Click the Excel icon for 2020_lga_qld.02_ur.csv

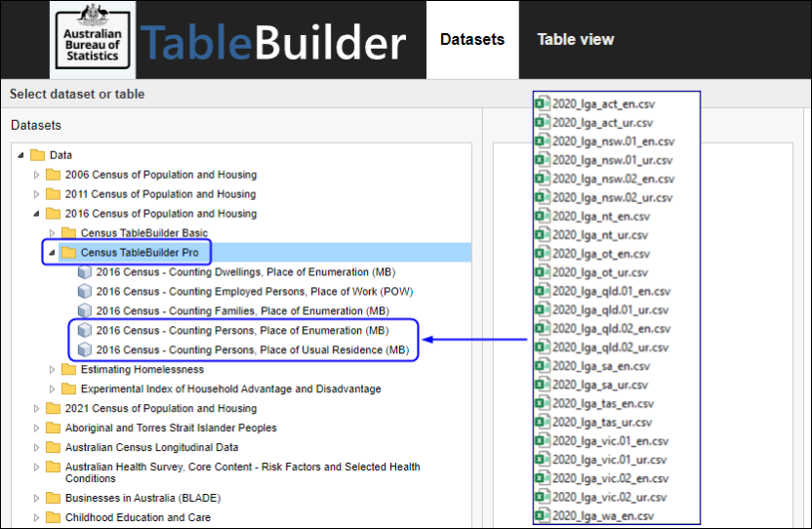pyautogui.click(x=543, y=347)
